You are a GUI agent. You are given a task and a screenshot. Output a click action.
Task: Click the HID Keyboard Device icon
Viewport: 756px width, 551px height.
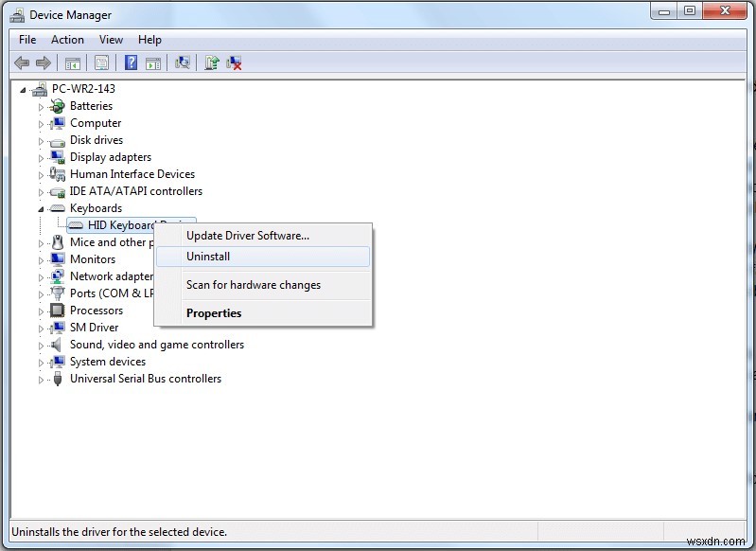(x=75, y=226)
